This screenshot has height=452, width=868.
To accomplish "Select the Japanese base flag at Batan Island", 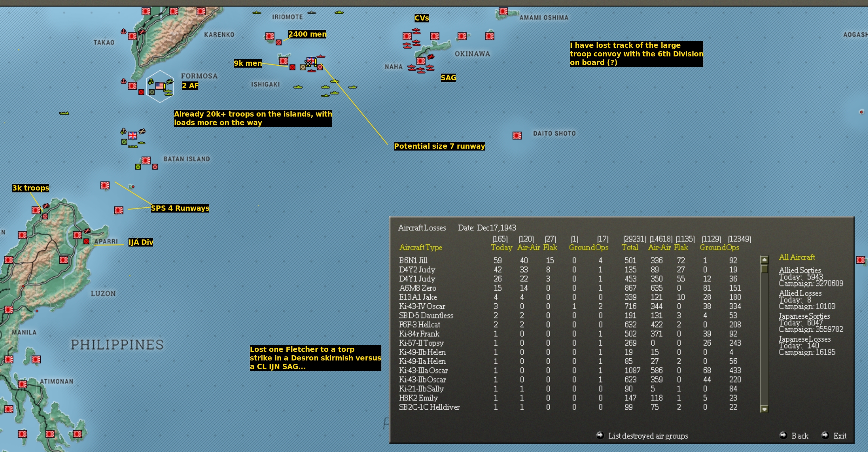I will click(146, 160).
